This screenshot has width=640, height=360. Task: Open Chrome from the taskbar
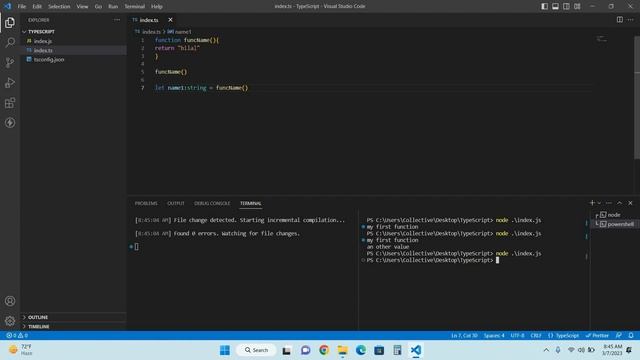(324, 350)
